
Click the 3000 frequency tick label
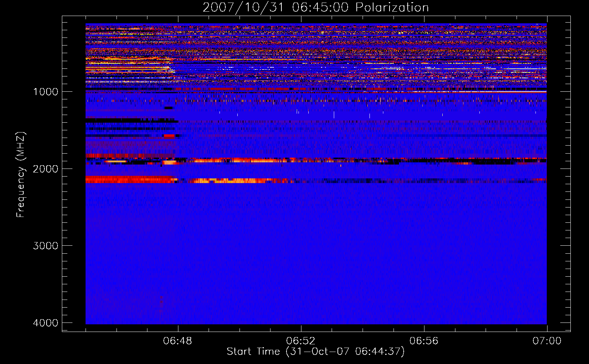(46, 246)
